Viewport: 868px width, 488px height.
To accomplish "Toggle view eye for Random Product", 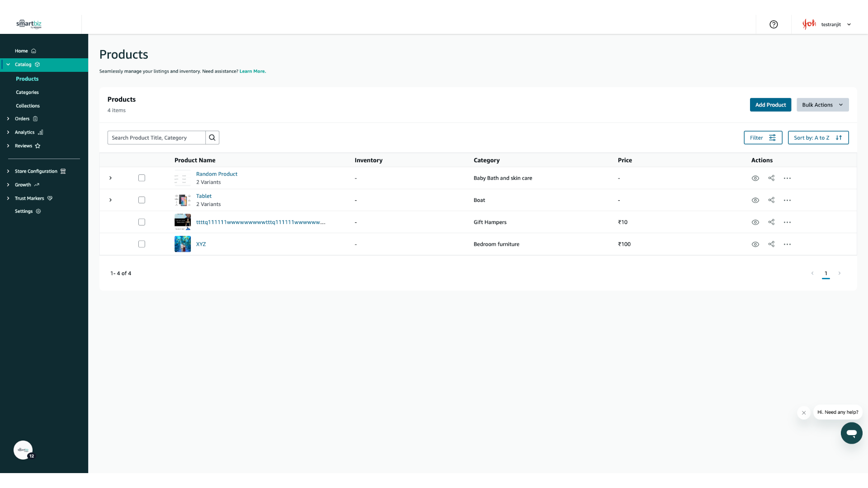I will (x=755, y=178).
